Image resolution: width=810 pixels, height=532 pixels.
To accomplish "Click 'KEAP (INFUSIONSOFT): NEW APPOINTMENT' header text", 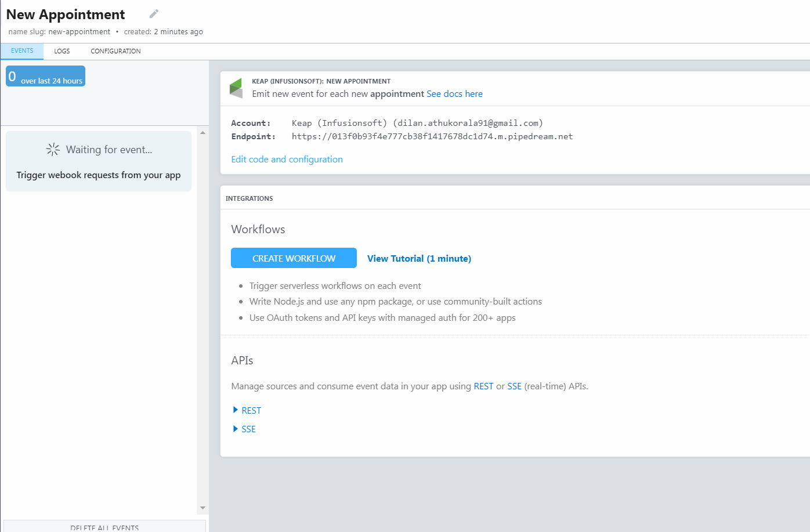I will pos(321,81).
